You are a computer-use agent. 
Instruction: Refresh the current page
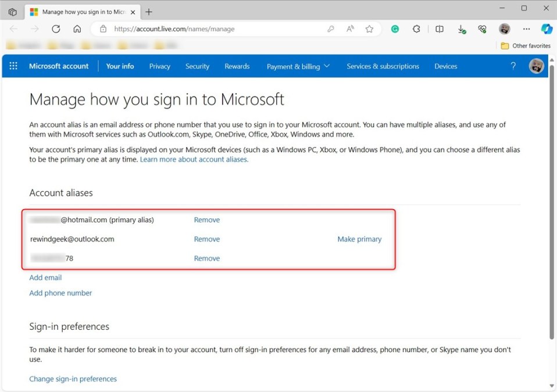point(56,29)
